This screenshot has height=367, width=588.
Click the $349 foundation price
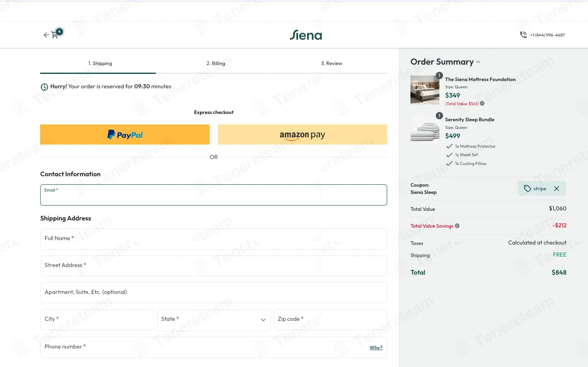(x=453, y=96)
